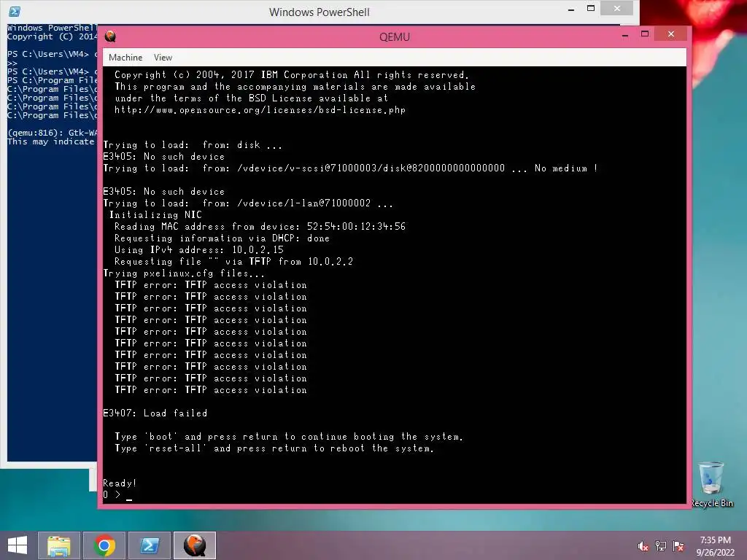747x560 pixels.
Task: Click the 'This may indicate' line in PowerShell
Action: (50, 141)
